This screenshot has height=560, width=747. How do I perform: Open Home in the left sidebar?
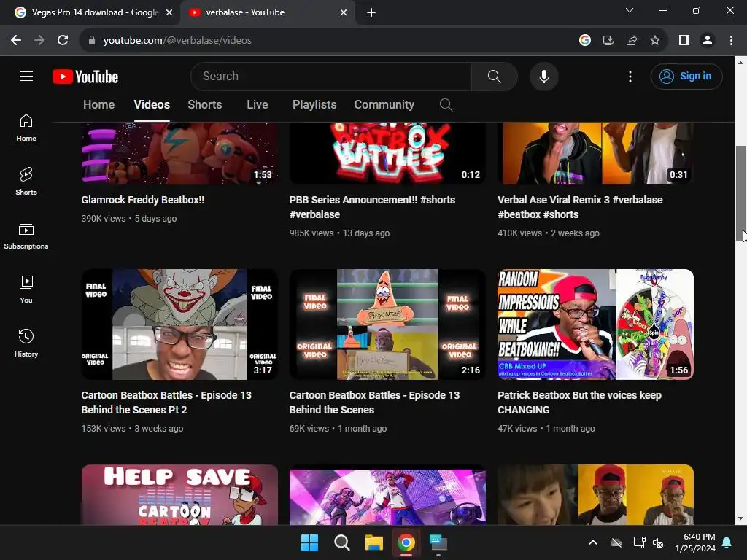(26, 128)
